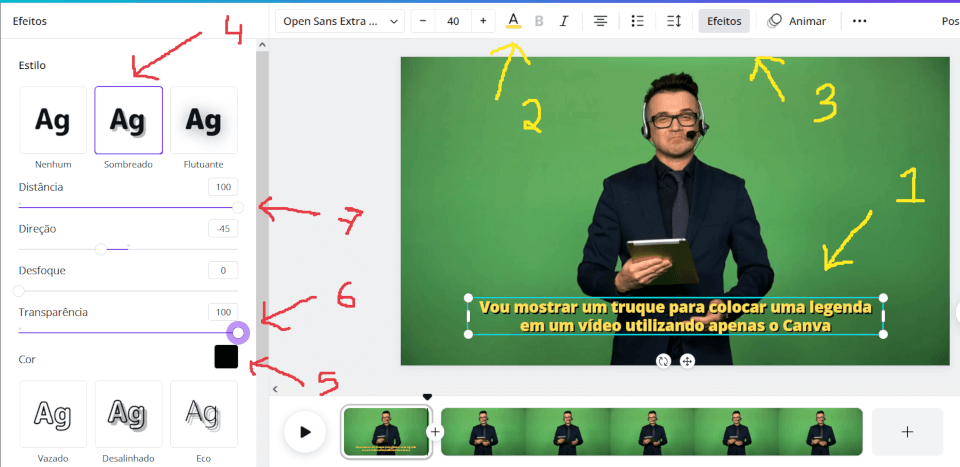
Task: Click the top-left text box resize handle
Action: point(468,298)
